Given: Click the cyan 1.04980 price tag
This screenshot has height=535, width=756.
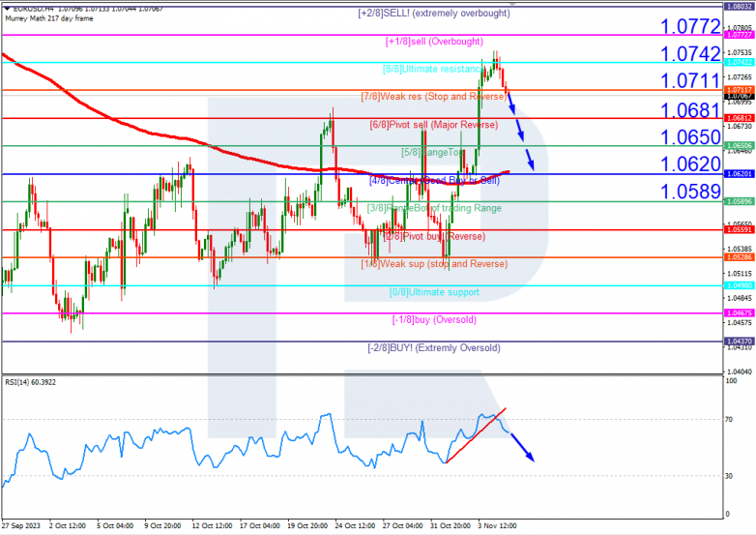Looking at the screenshot, I should [x=740, y=285].
